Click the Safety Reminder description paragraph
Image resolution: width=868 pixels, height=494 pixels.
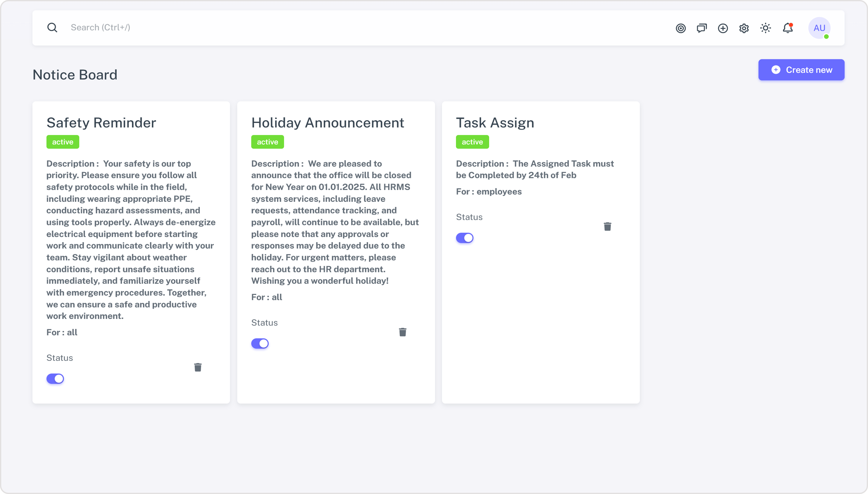[x=131, y=240]
